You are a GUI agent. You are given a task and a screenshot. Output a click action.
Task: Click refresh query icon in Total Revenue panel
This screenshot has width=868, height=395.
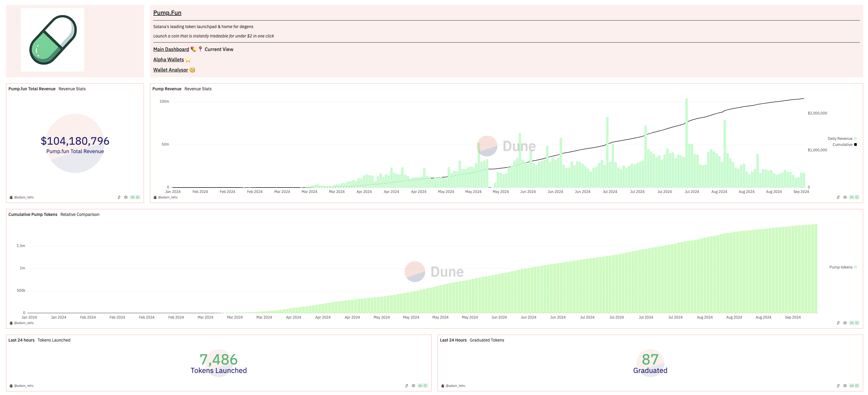point(119,197)
